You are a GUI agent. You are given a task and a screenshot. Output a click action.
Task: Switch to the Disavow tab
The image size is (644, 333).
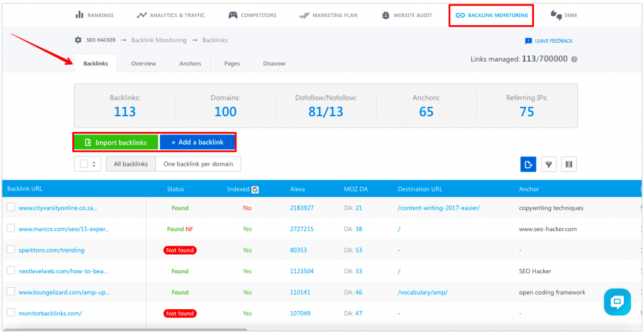(x=274, y=63)
